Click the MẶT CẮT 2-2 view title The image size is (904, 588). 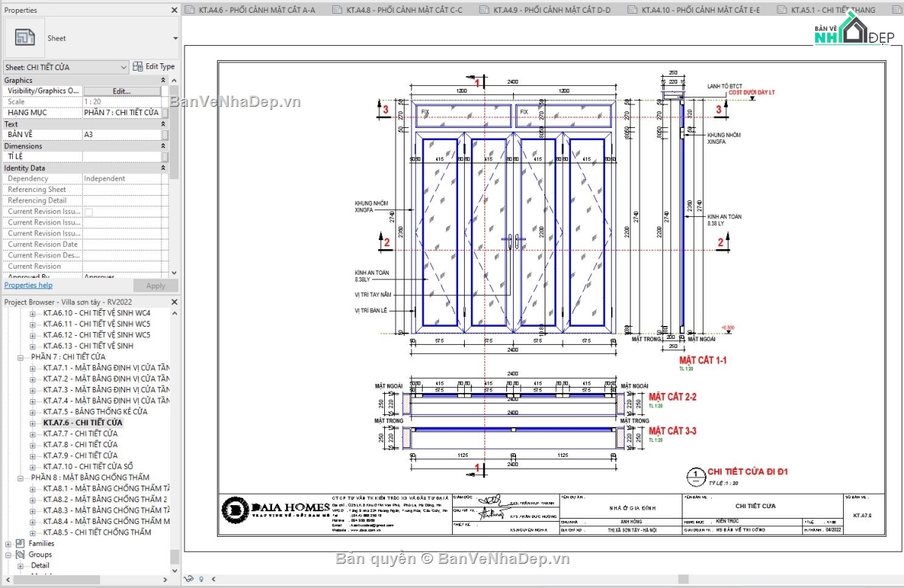point(673,397)
